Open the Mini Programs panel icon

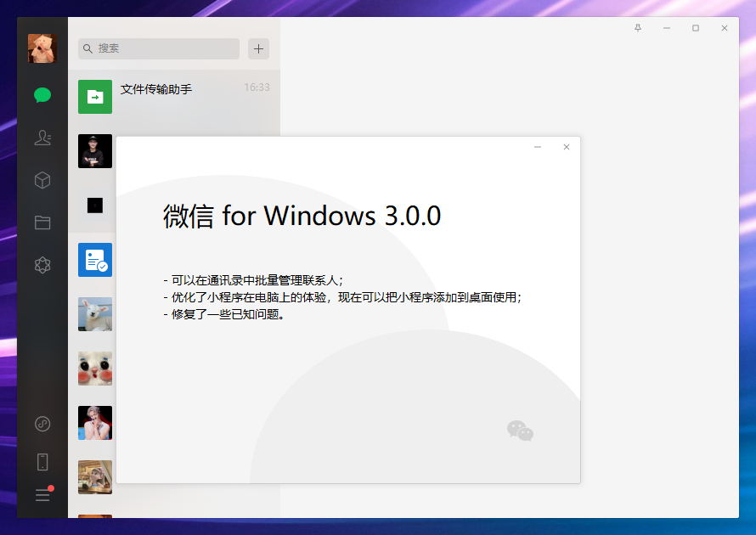[42, 424]
